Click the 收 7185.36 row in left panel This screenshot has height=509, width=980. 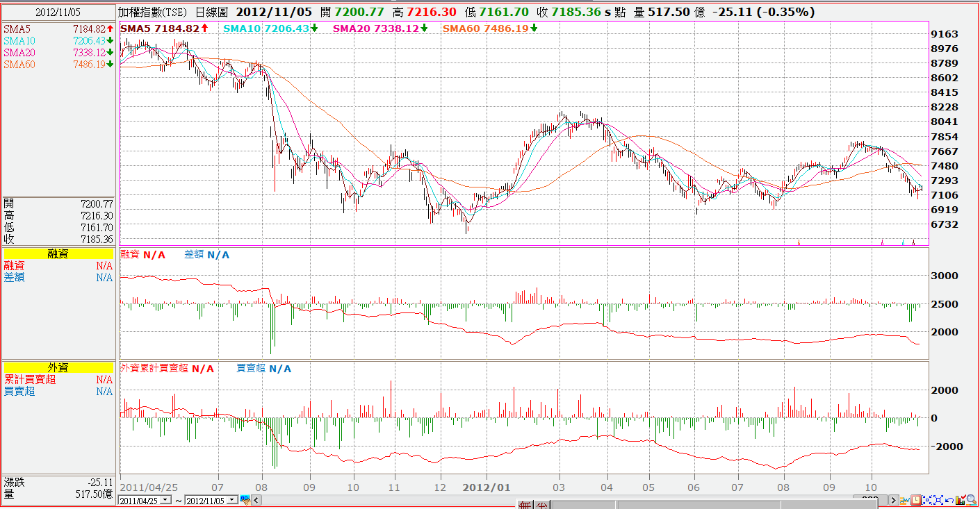(x=58, y=239)
